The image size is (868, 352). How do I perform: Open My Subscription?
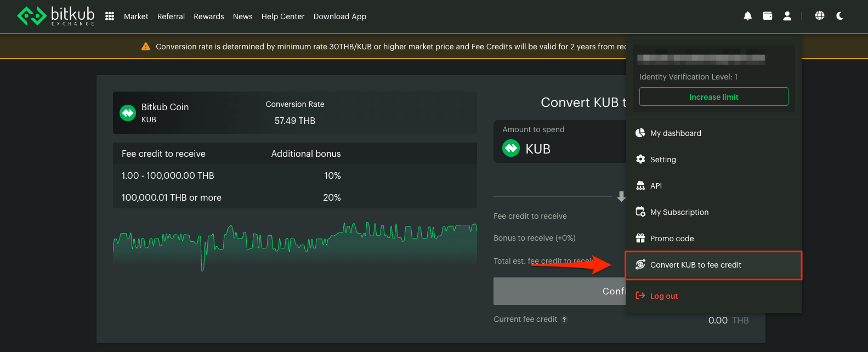click(713, 212)
